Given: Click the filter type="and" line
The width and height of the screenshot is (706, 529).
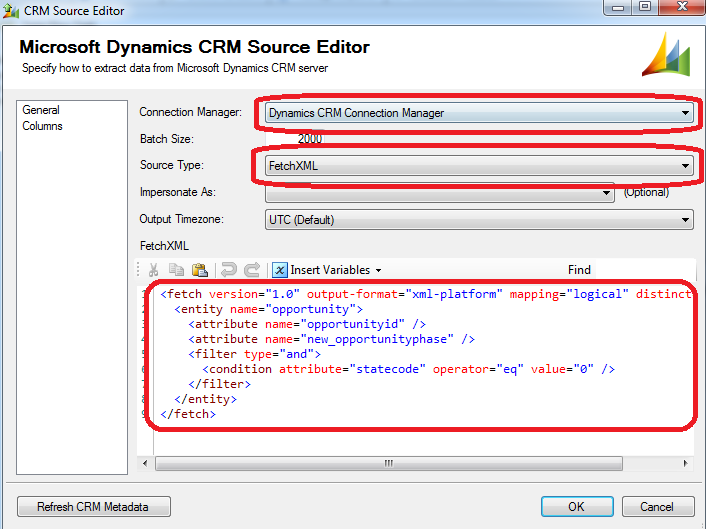Looking at the screenshot, I should pos(254,354).
